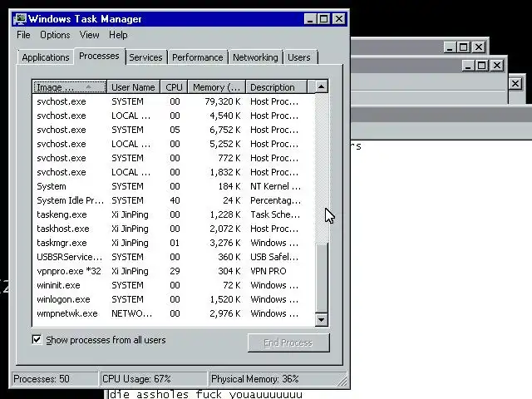
Task: Select the wininit.exe process
Action: pos(174,285)
